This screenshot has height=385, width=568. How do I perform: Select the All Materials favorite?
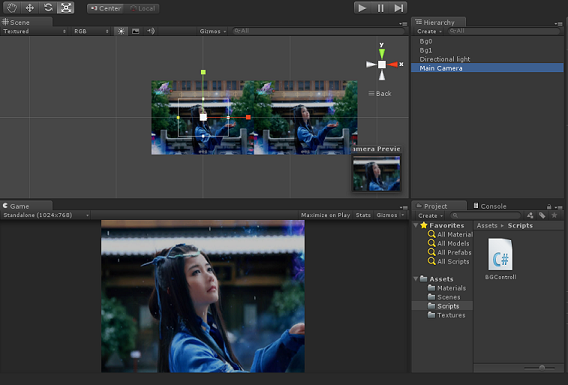tap(451, 234)
